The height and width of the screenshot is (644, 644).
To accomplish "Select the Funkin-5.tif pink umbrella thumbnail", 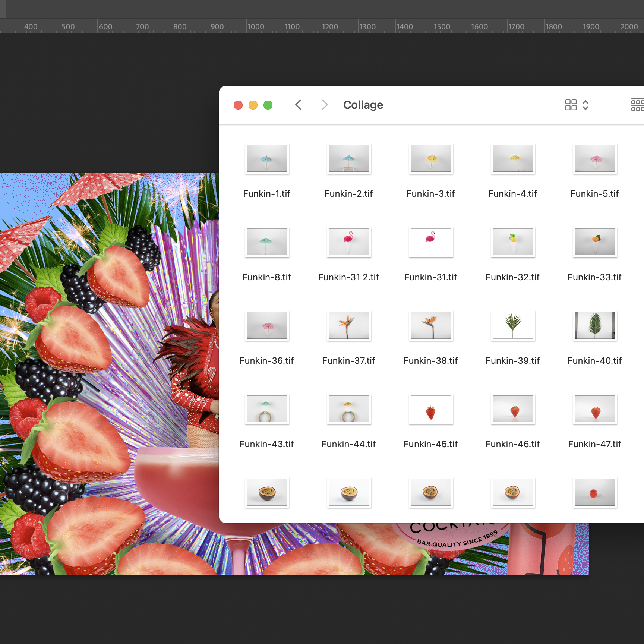I will [x=595, y=158].
